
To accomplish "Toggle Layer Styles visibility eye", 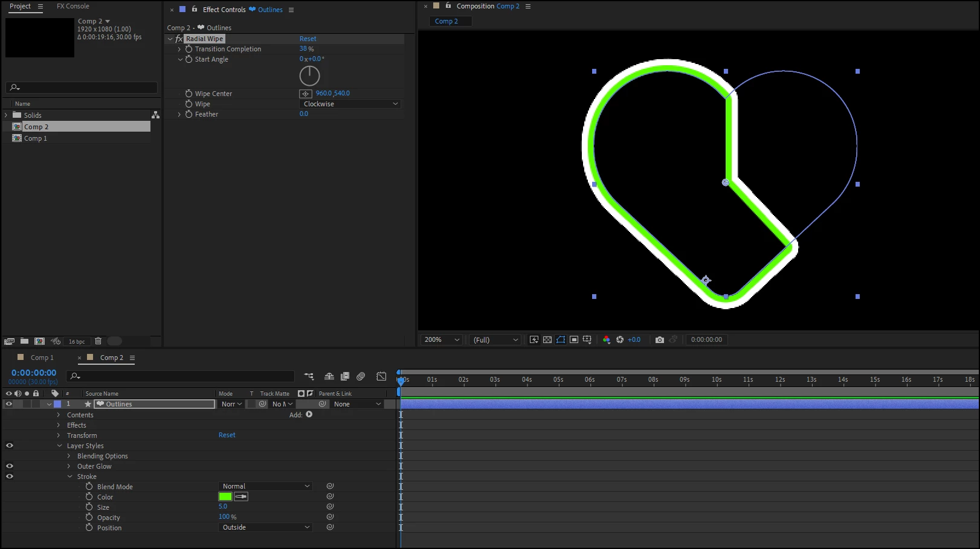I will coord(9,446).
